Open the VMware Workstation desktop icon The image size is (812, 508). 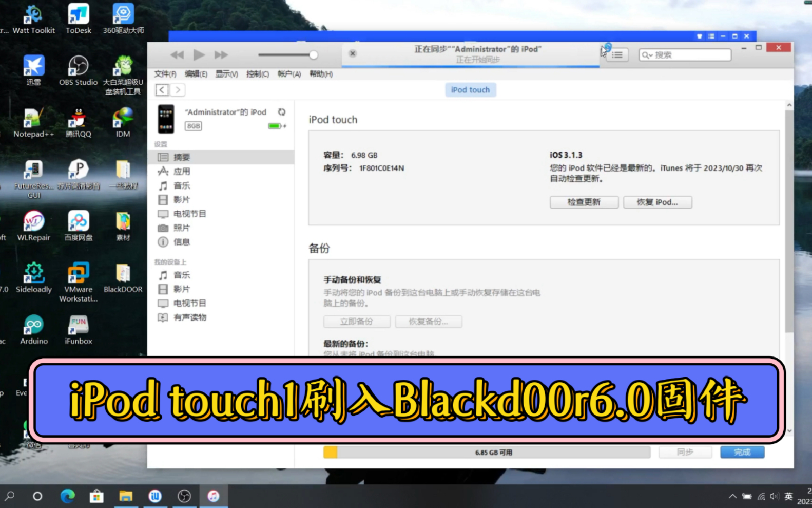coord(79,282)
